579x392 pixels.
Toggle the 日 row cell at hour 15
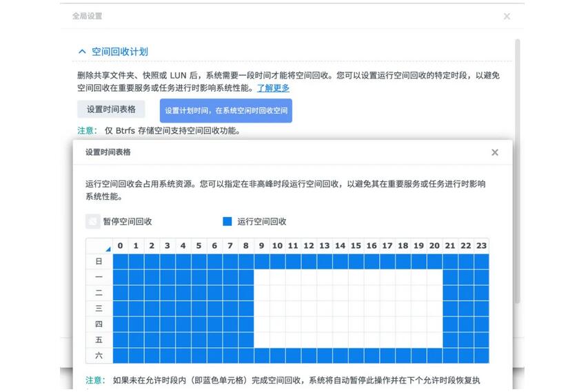[x=356, y=261]
